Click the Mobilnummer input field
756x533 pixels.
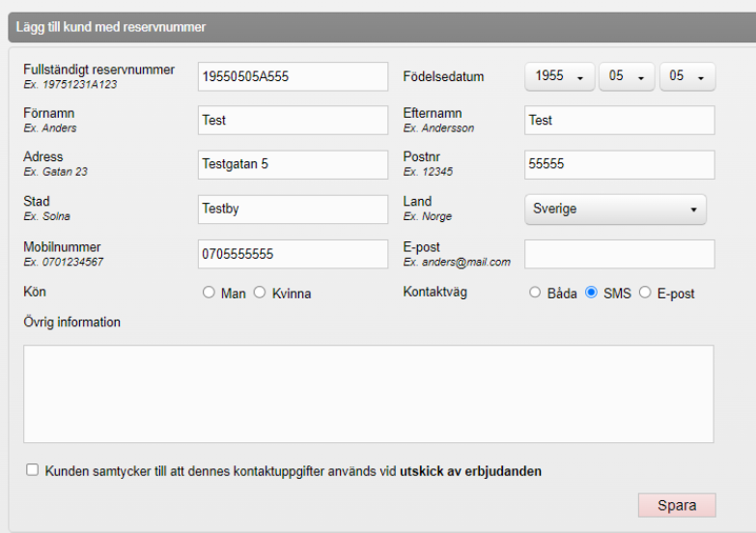(293, 254)
